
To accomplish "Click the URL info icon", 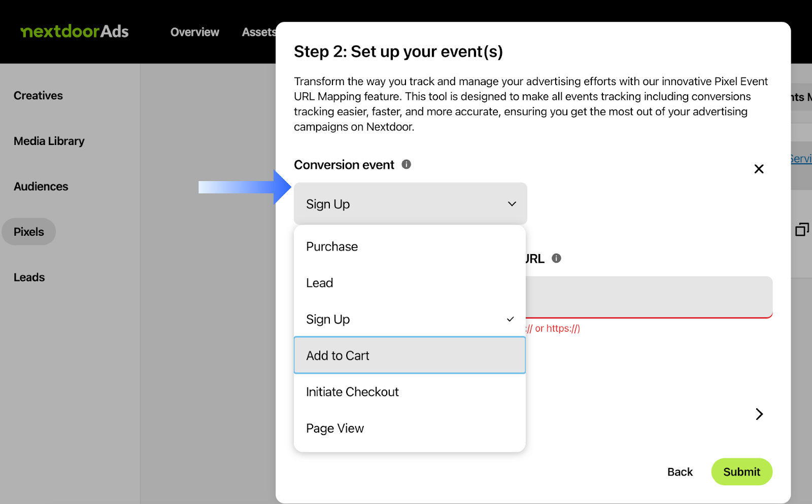I will (556, 258).
